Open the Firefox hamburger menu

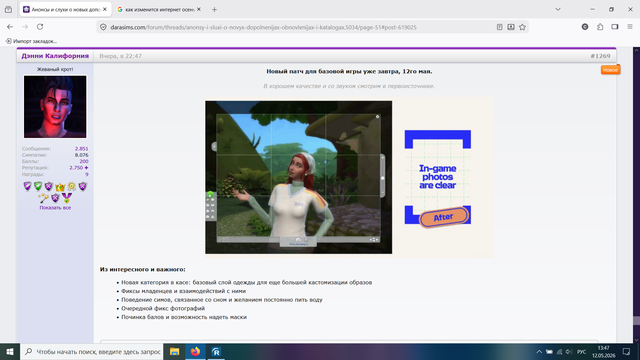[630, 27]
